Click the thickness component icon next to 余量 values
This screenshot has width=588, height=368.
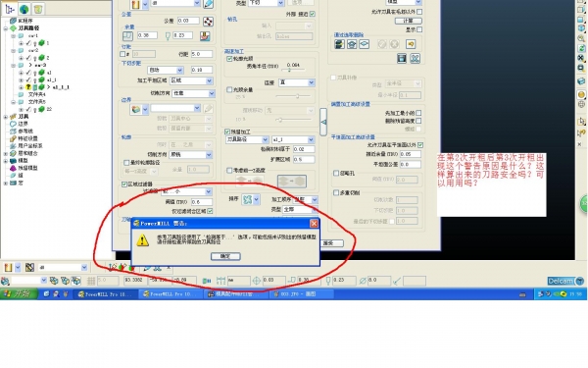point(205,36)
